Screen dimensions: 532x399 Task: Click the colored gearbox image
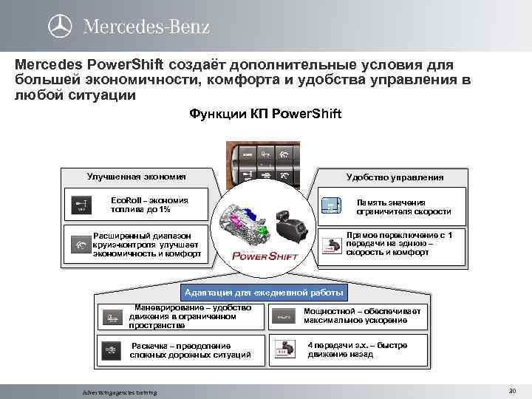[x=245, y=224]
